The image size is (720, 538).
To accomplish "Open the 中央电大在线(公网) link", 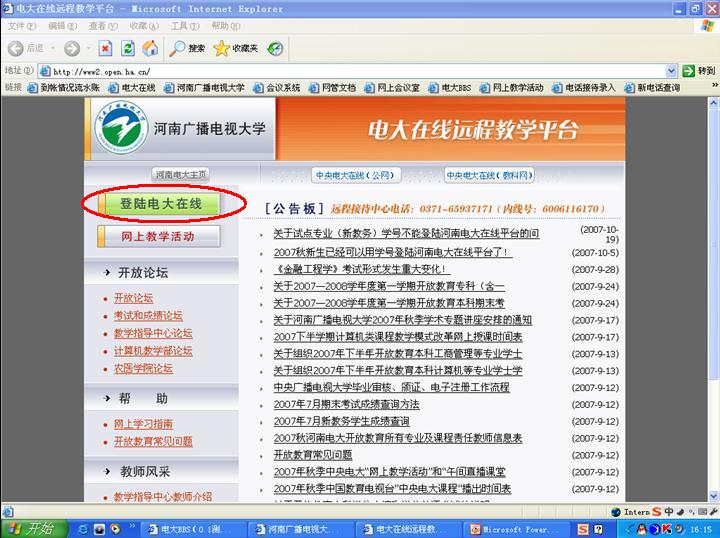I will click(x=354, y=174).
